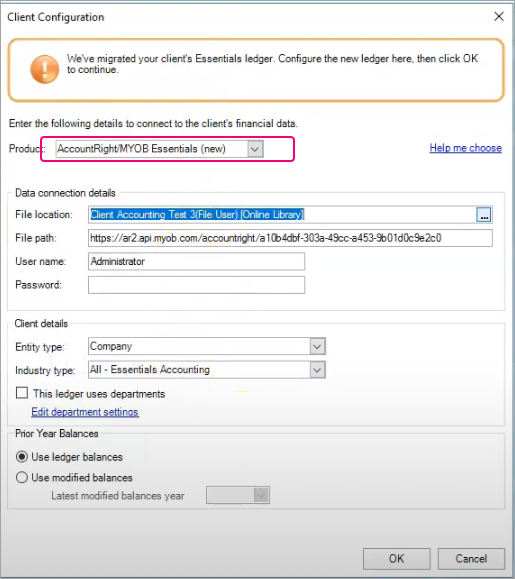This screenshot has height=579, width=515.
Task: Select the User name field
Action: (196, 261)
